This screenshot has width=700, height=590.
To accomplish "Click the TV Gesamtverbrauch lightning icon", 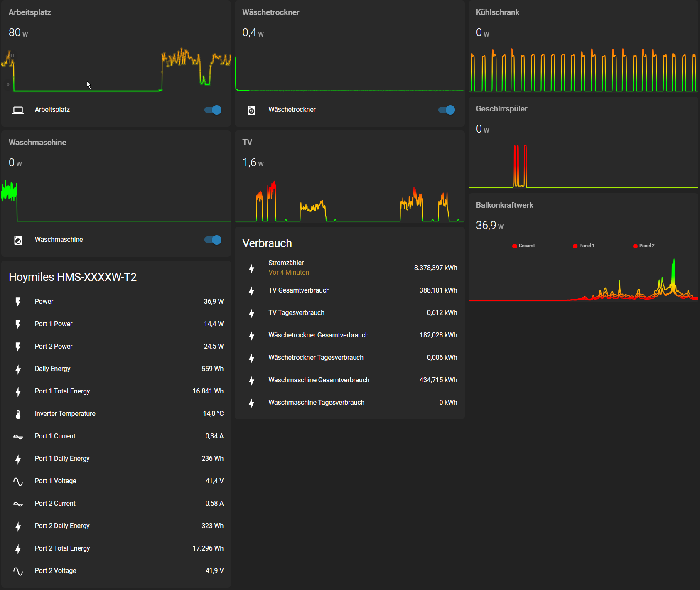I will (251, 290).
